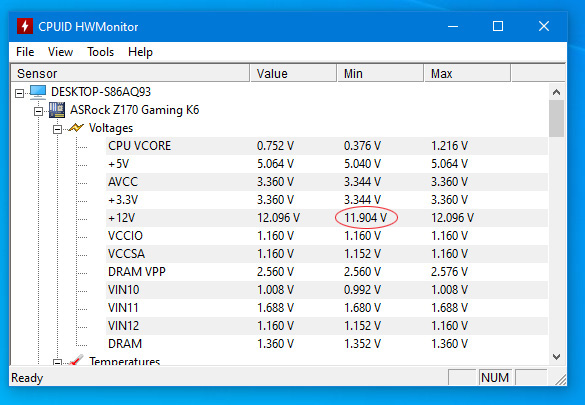The image size is (585, 405).
Task: Open the View menu
Action: pos(60,52)
